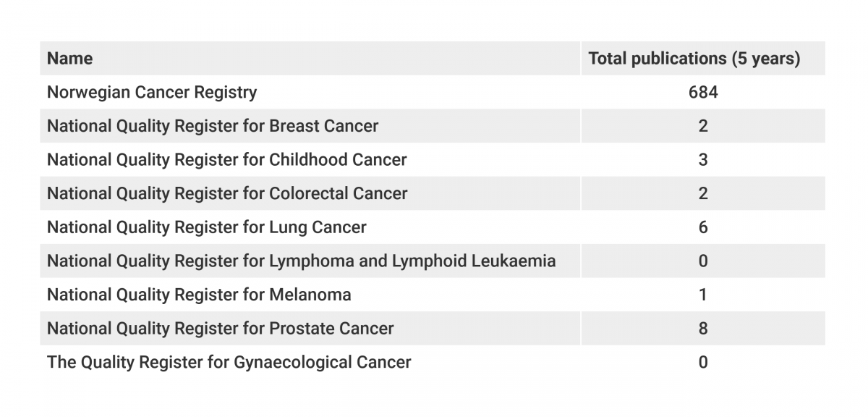
Task: Click the publication count for Gynaecological Cancer
Action: (703, 362)
